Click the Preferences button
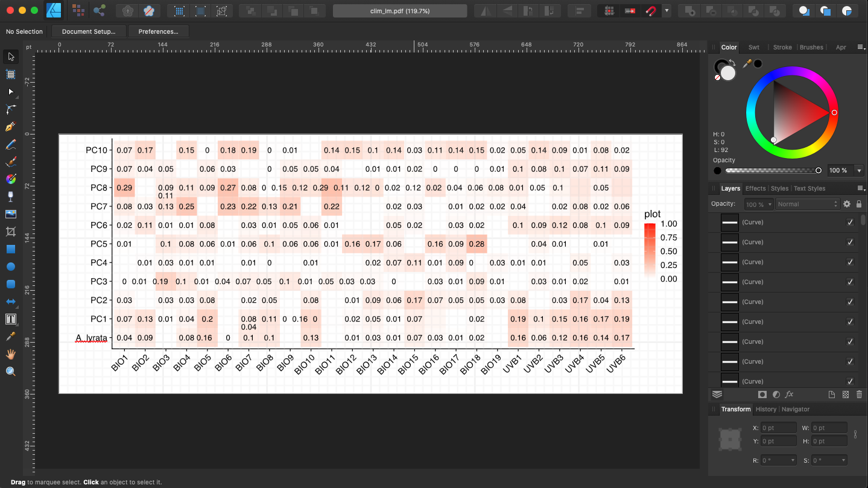 pyautogui.click(x=158, y=31)
